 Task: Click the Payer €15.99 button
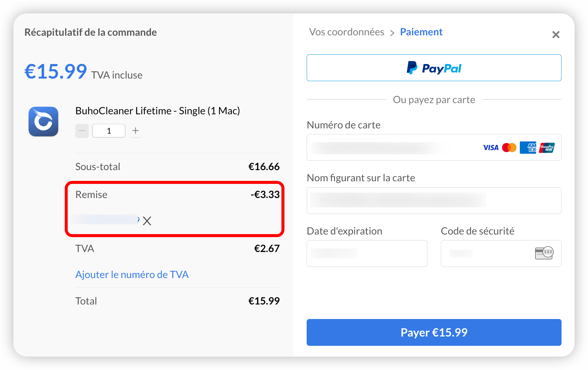tap(434, 332)
